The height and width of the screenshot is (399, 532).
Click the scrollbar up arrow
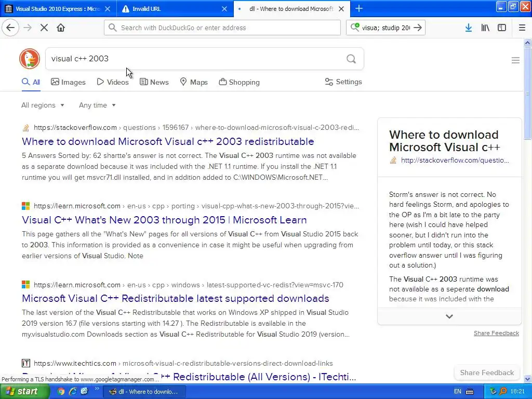coord(528,43)
